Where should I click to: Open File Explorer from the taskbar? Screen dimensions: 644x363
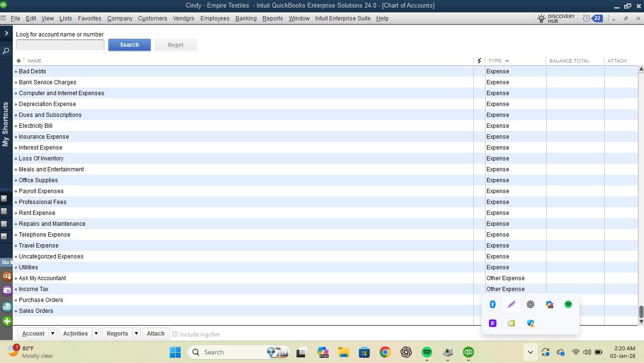343,352
